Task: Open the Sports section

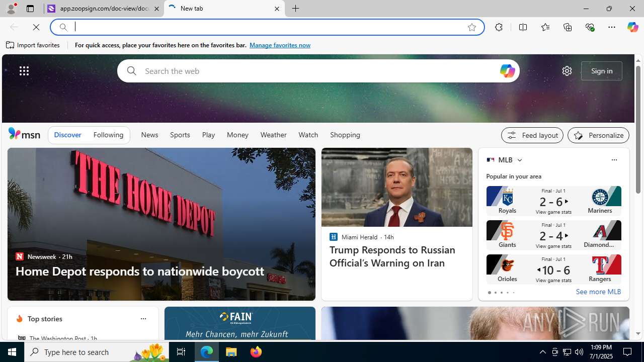Action: coord(180,135)
